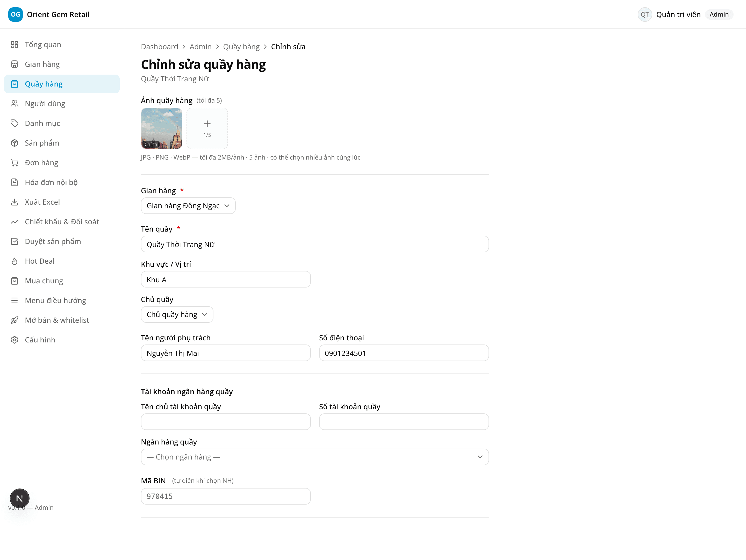Click the Cấu hình gear icon
The width and height of the screenshot is (746, 560).
(x=14, y=340)
